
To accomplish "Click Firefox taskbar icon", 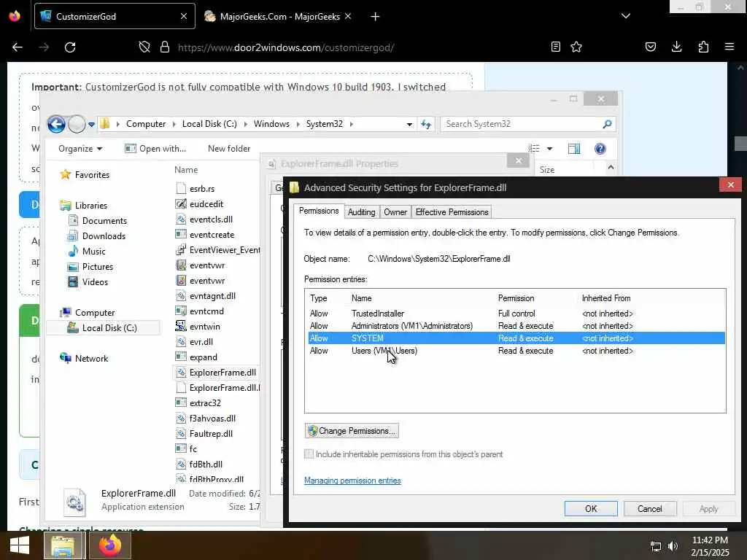I will [x=110, y=545].
